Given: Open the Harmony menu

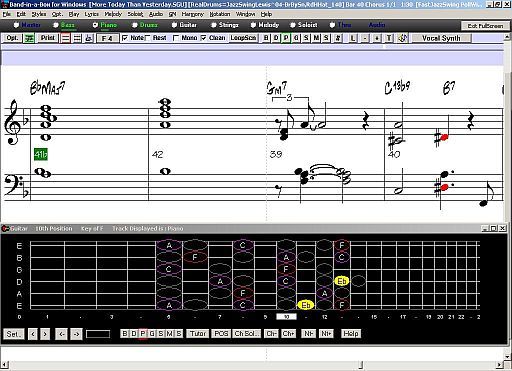Looking at the screenshot, I should coord(192,14).
